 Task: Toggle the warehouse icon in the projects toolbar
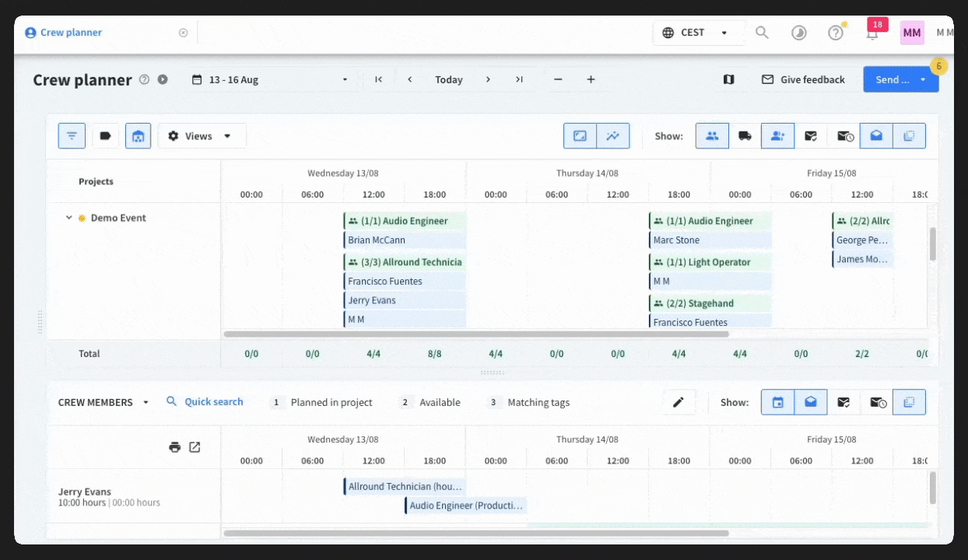(138, 136)
